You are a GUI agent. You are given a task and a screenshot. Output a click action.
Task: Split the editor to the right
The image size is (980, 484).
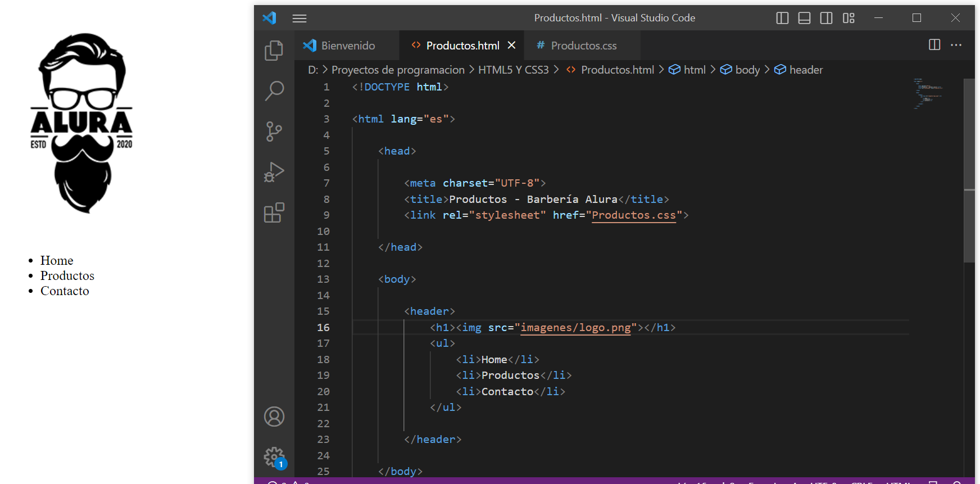tap(934, 44)
